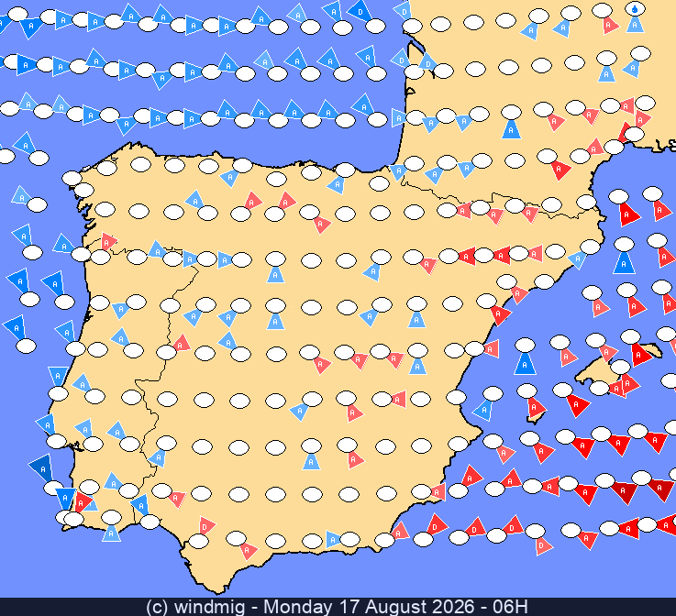Select the white oval containing a small blue symbol
The height and width of the screenshot is (616, 676).
[x=635, y=8]
